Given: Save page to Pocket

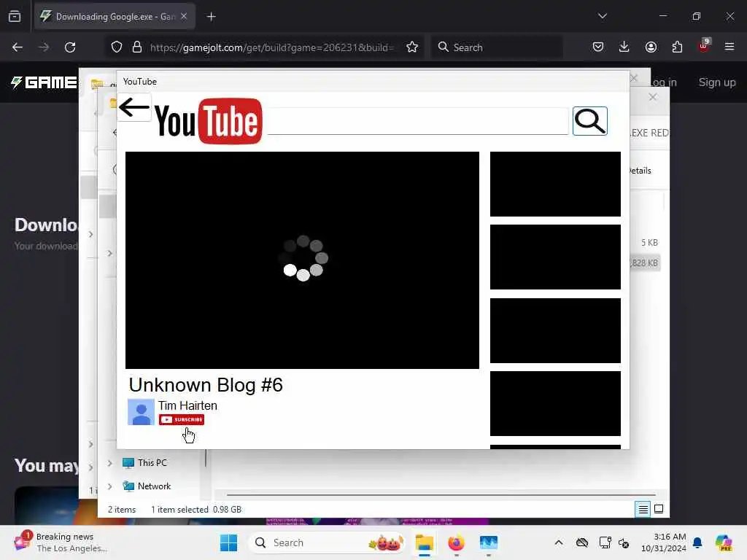Looking at the screenshot, I should (x=598, y=47).
